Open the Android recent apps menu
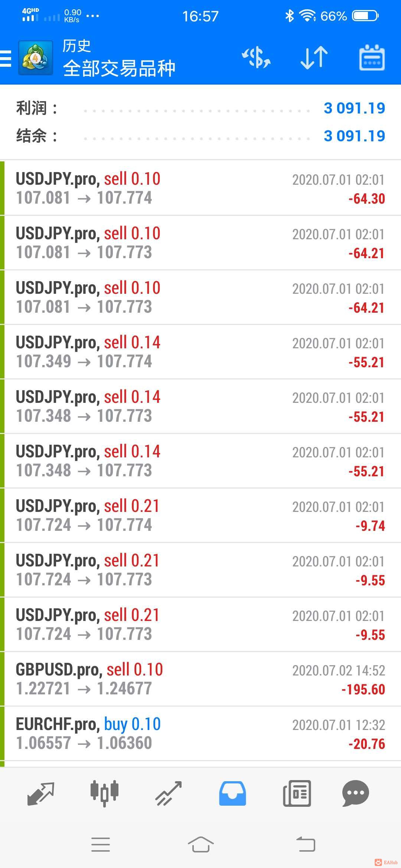Screen dimensions: 401x868 click(x=101, y=845)
